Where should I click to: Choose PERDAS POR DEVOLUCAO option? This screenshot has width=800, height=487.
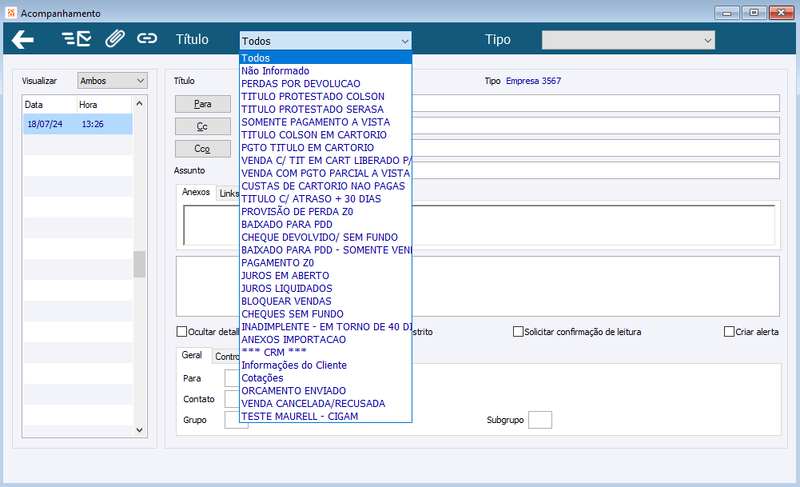326,84
